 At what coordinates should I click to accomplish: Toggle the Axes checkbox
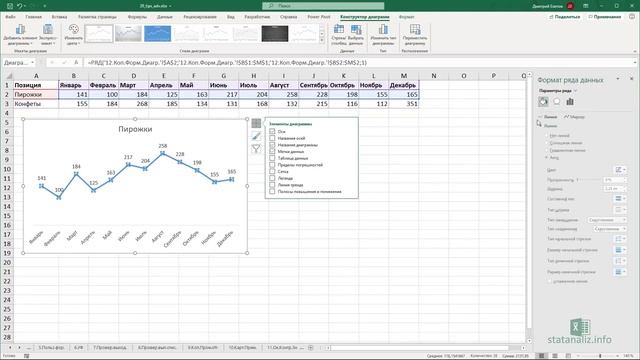(272, 131)
